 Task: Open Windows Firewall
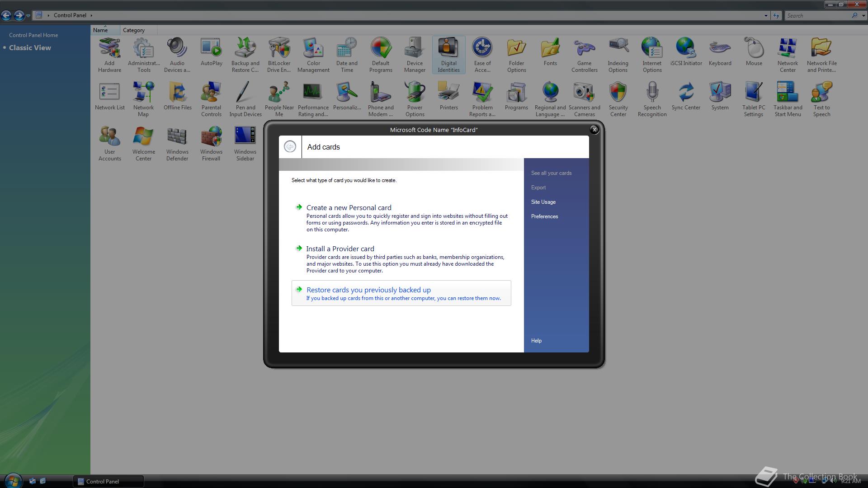pyautogui.click(x=211, y=143)
